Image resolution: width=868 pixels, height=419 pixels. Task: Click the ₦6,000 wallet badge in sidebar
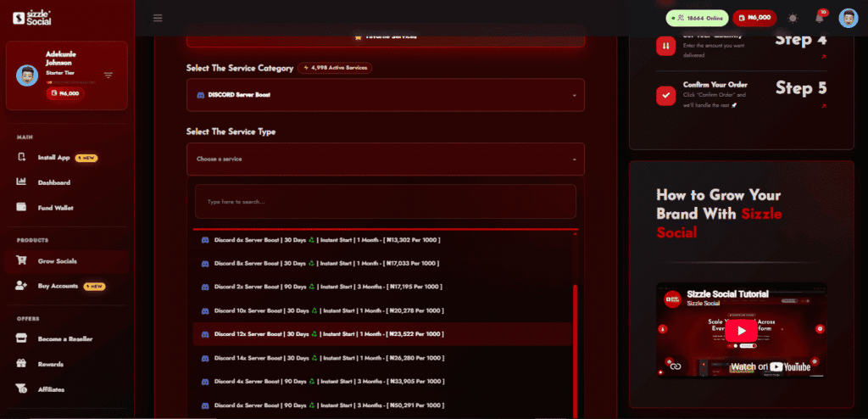click(65, 93)
